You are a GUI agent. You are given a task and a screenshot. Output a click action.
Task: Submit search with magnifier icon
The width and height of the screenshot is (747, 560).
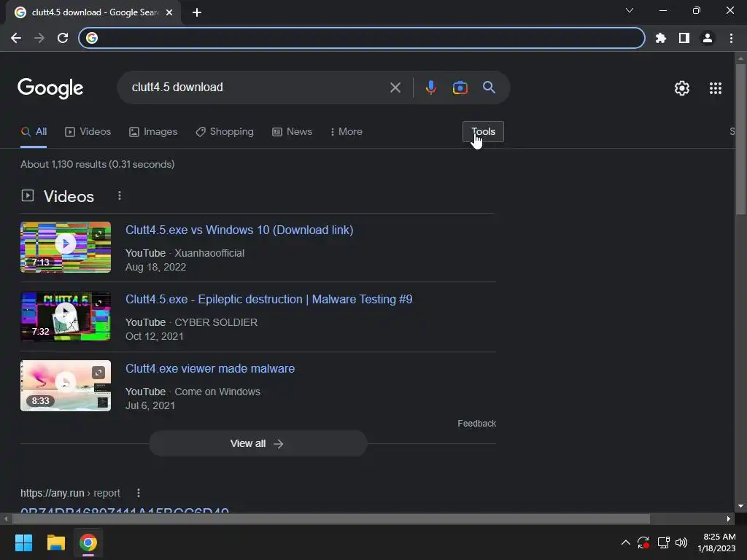[x=489, y=87]
